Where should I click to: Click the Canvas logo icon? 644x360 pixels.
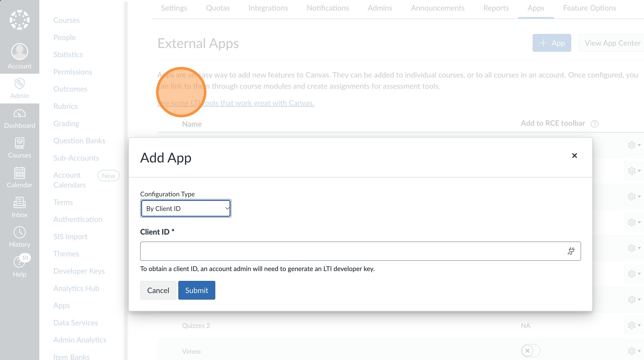point(19,20)
